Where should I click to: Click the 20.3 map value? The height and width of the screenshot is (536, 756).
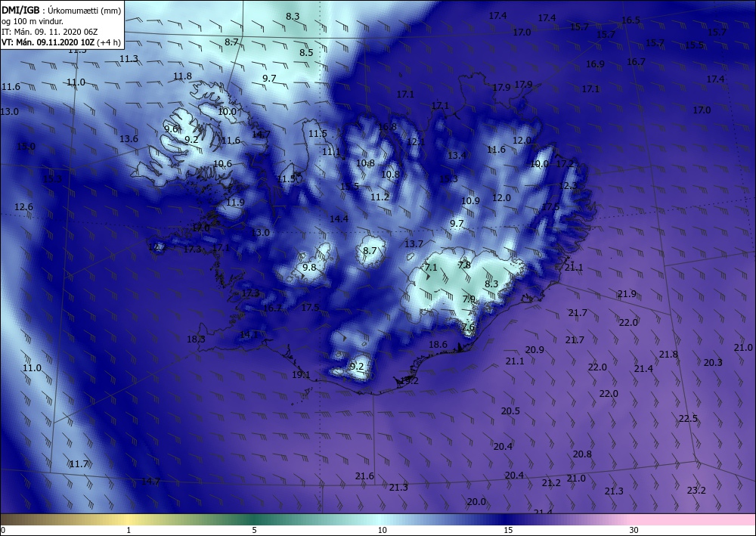[713, 362]
